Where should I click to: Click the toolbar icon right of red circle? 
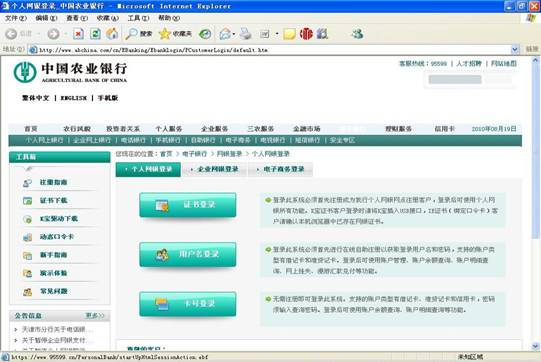322,34
